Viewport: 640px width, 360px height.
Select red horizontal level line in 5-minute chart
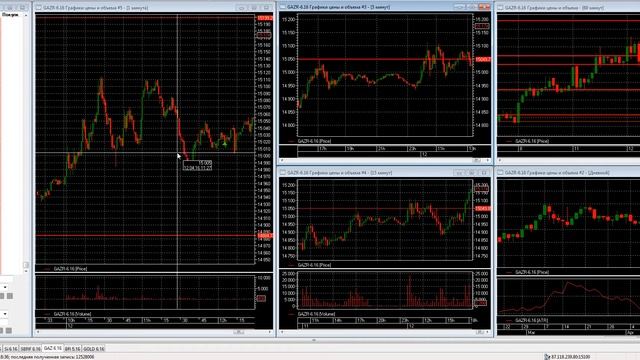pyautogui.click(x=385, y=60)
